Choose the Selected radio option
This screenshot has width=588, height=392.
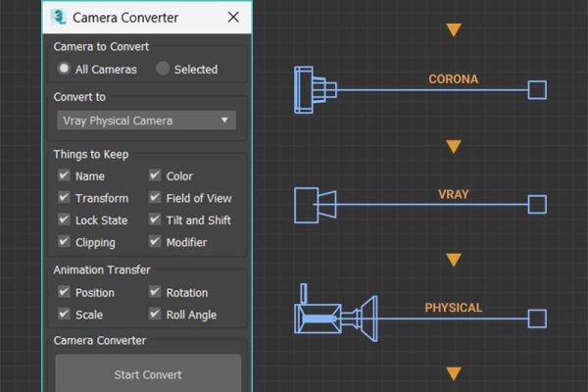(163, 69)
